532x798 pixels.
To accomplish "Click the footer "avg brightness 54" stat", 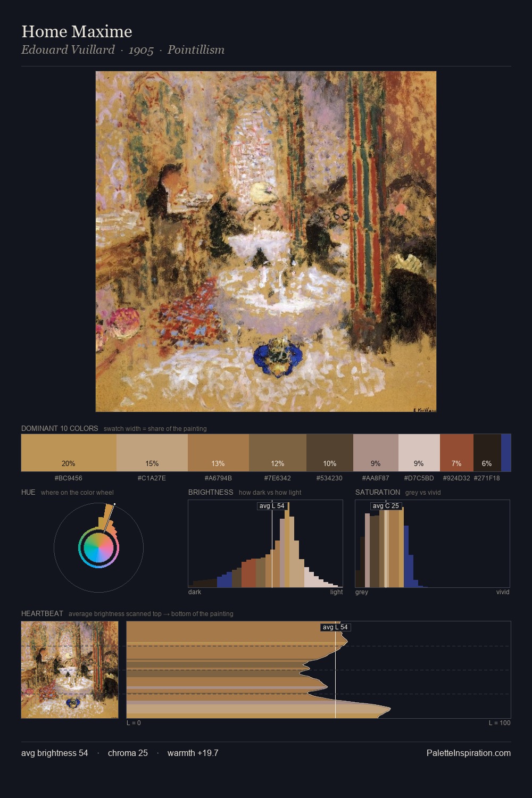I will point(55,753).
